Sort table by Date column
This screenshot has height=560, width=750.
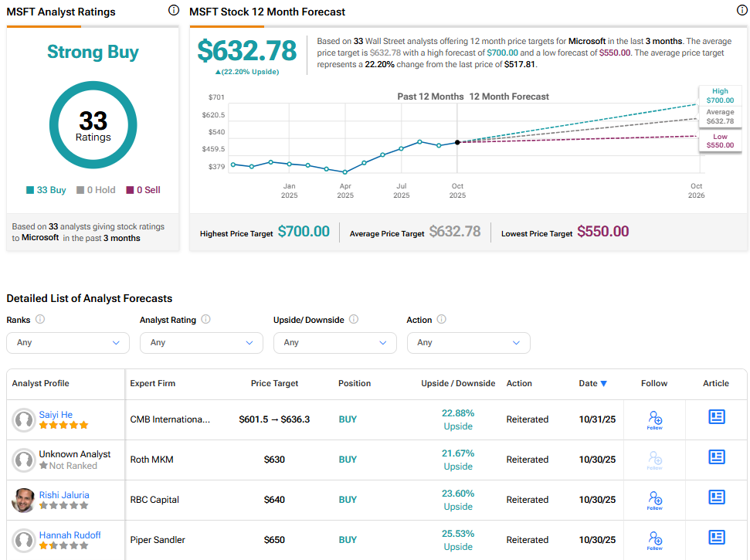tap(592, 383)
